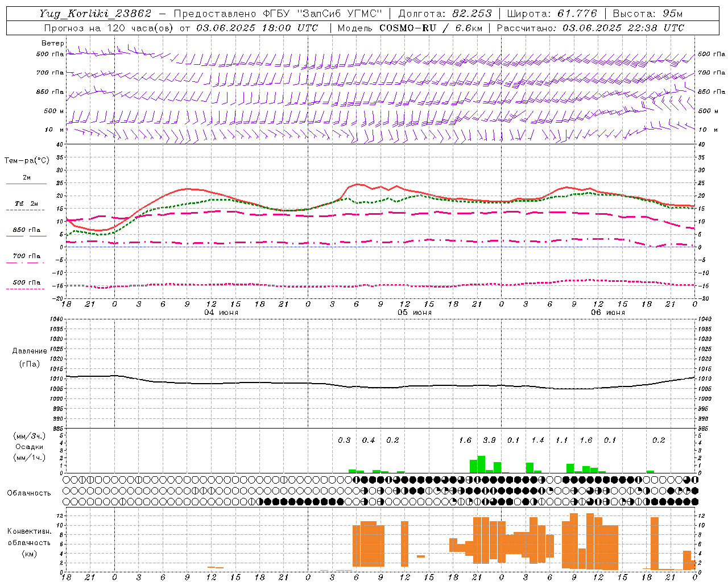Click the 1.1 precipitation total value
The height and width of the screenshot is (582, 728).
point(561,440)
